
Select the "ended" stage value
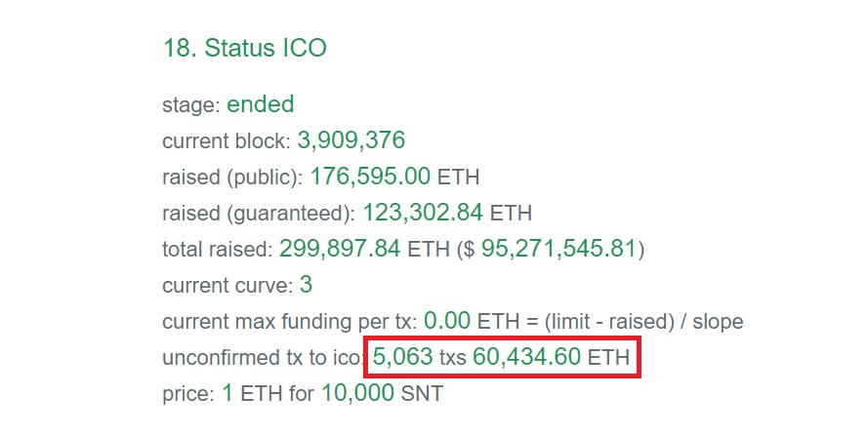[260, 104]
